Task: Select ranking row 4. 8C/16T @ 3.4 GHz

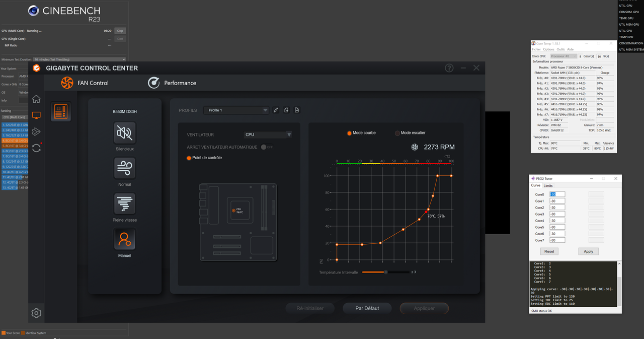Action: pos(15,141)
